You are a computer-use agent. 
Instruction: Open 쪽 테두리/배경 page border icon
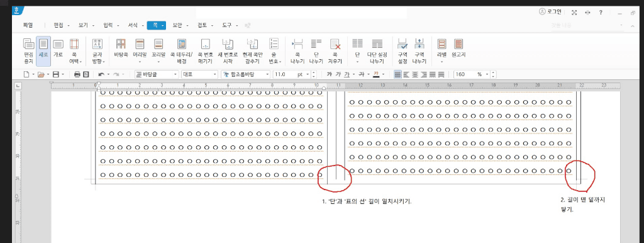click(181, 52)
